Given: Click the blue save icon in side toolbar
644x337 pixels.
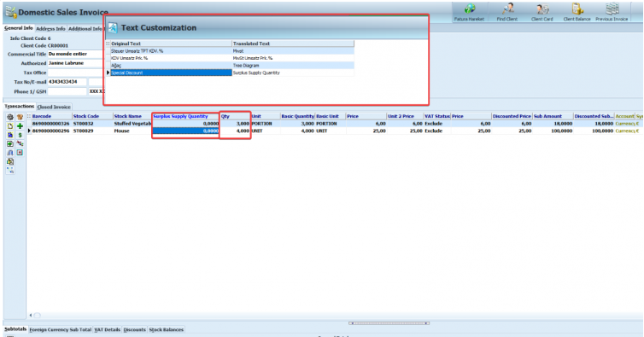Looking at the screenshot, I should coord(10,135).
